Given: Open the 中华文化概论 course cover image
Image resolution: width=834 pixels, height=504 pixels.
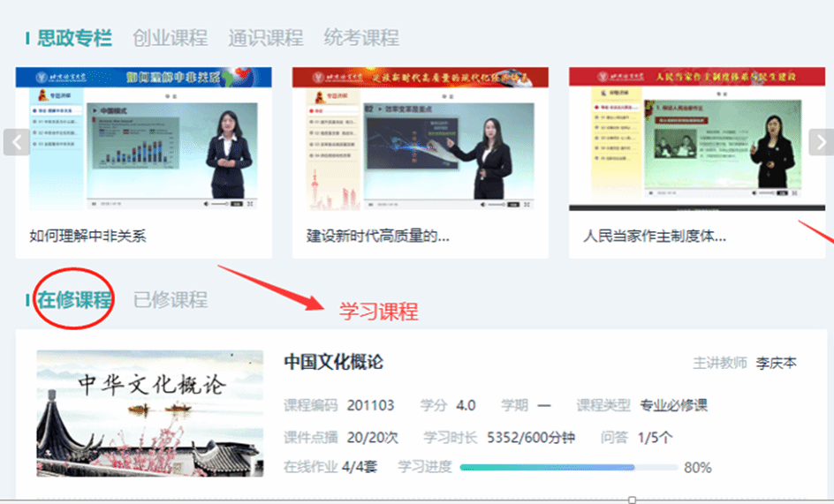Looking at the screenshot, I should [149, 413].
